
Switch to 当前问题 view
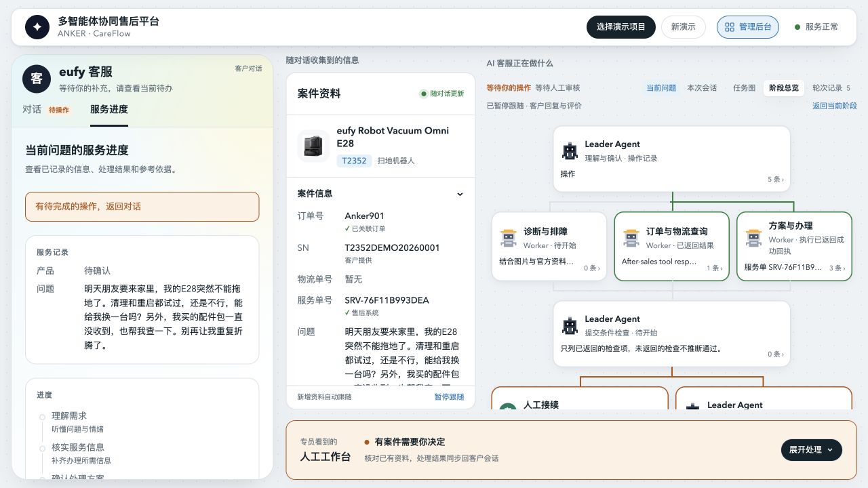point(661,88)
